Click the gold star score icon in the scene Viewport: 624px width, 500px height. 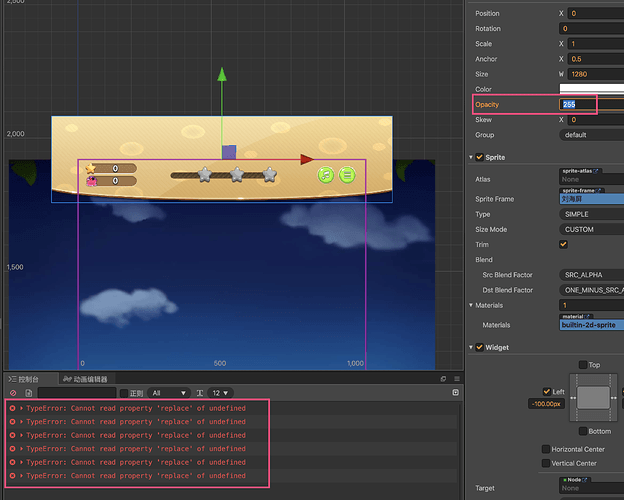[x=91, y=168]
